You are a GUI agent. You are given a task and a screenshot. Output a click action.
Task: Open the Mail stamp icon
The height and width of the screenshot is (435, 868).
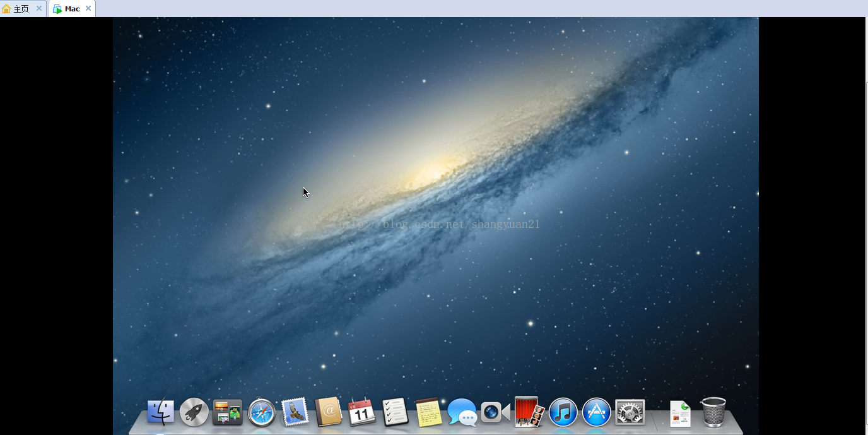[295, 412]
